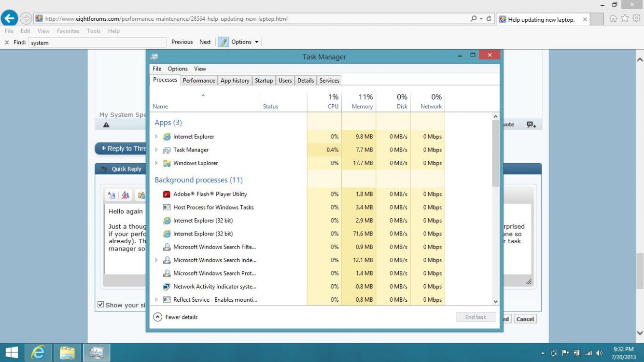Open the browser Home icon
Viewport: 644px width, 362px height.
coord(613,18)
